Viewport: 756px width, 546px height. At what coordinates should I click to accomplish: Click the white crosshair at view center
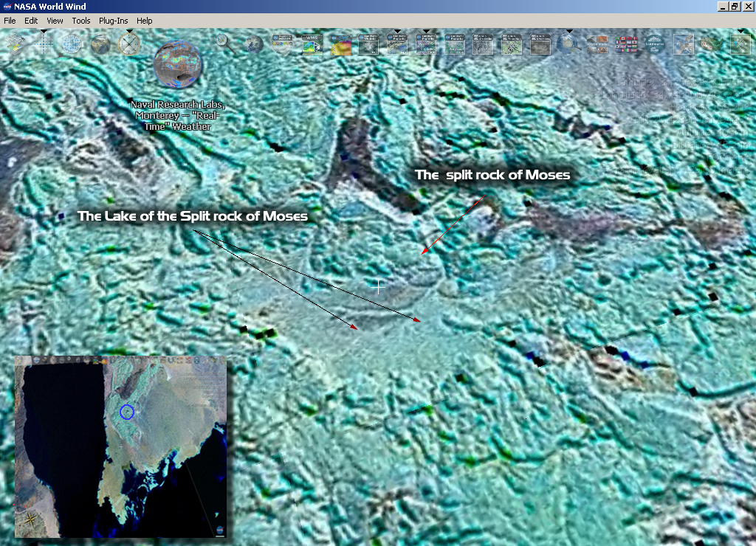tap(379, 287)
